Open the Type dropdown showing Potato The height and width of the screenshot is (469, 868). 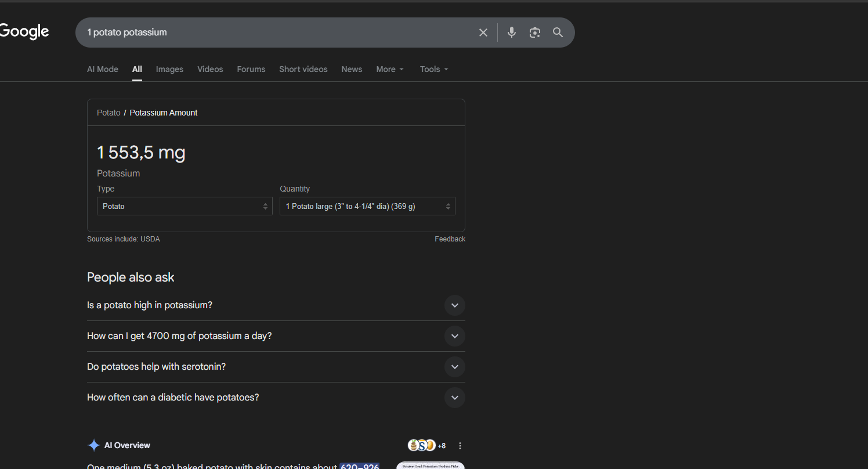(x=185, y=206)
